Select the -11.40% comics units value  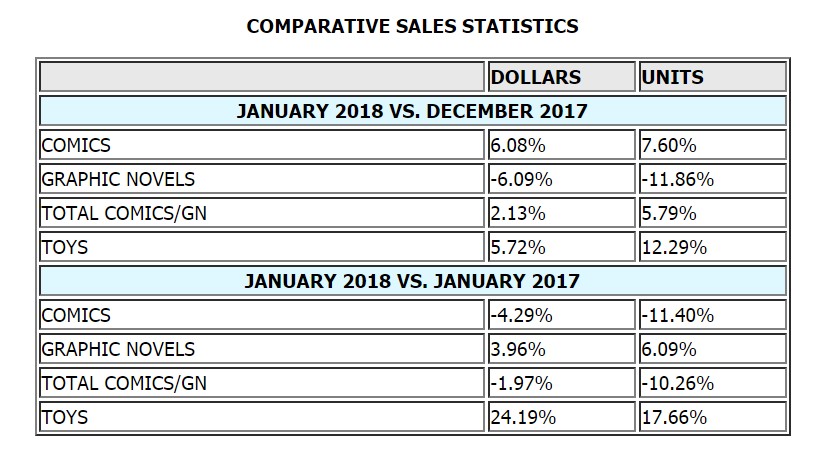point(678,315)
